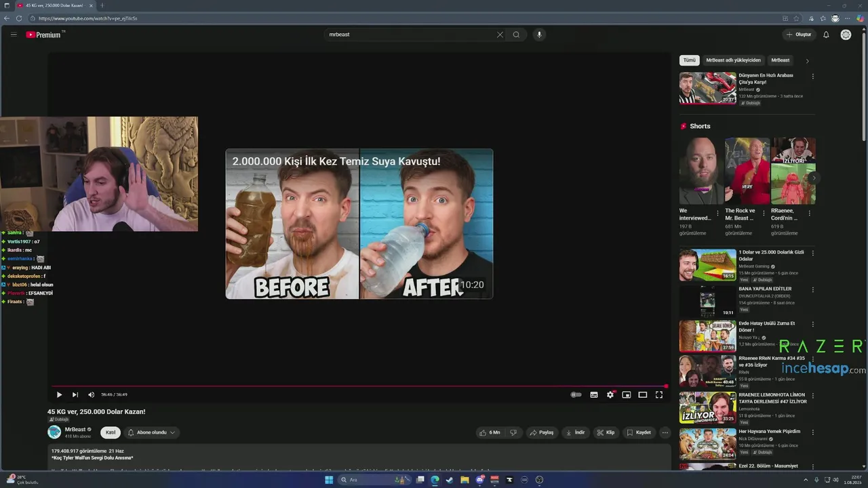Reload the browser page
The height and width of the screenshot is (488, 868).
click(x=19, y=18)
